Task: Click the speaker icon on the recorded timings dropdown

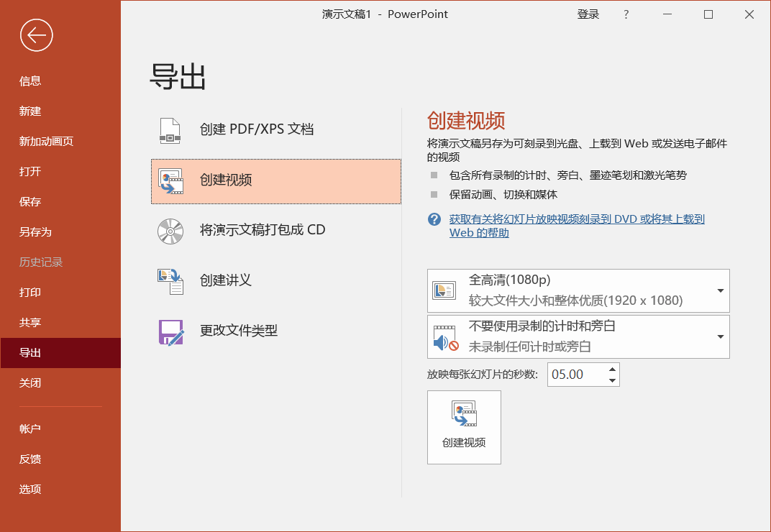Action: coord(445,336)
